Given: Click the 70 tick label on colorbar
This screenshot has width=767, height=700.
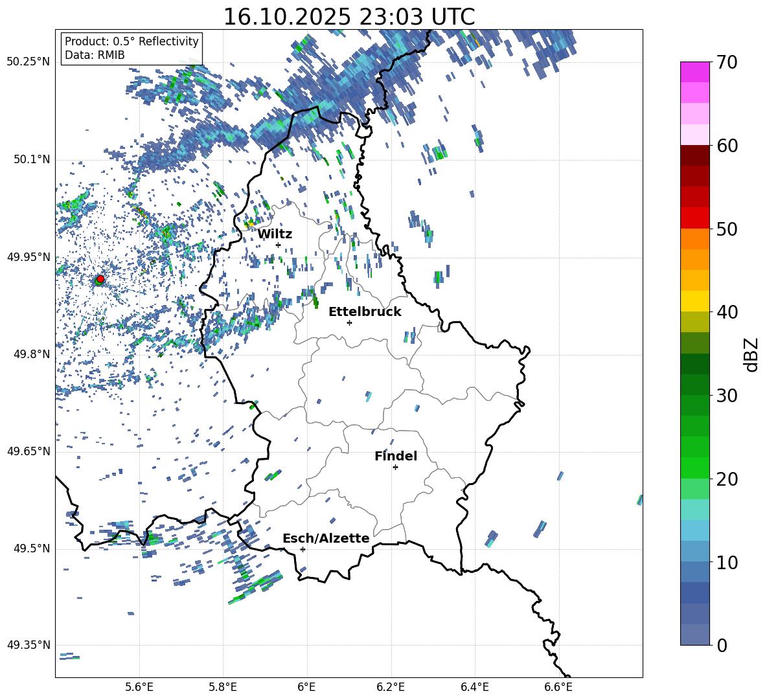Looking at the screenshot, I should tap(727, 62).
